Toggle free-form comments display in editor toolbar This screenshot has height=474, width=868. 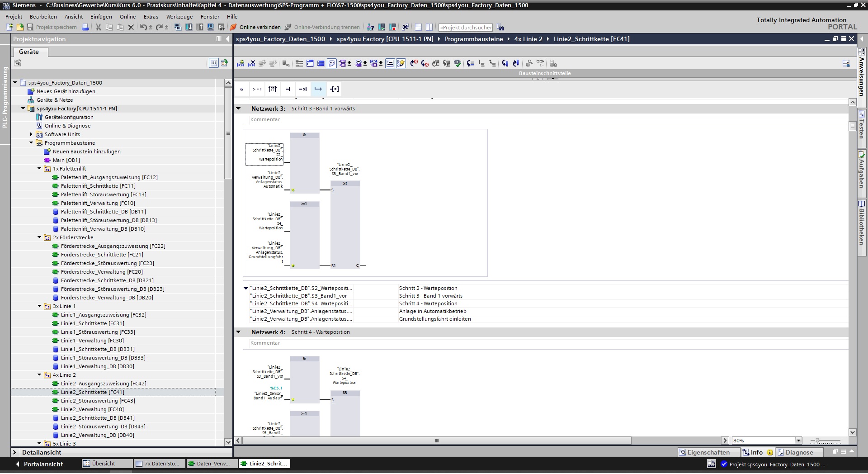click(332, 63)
